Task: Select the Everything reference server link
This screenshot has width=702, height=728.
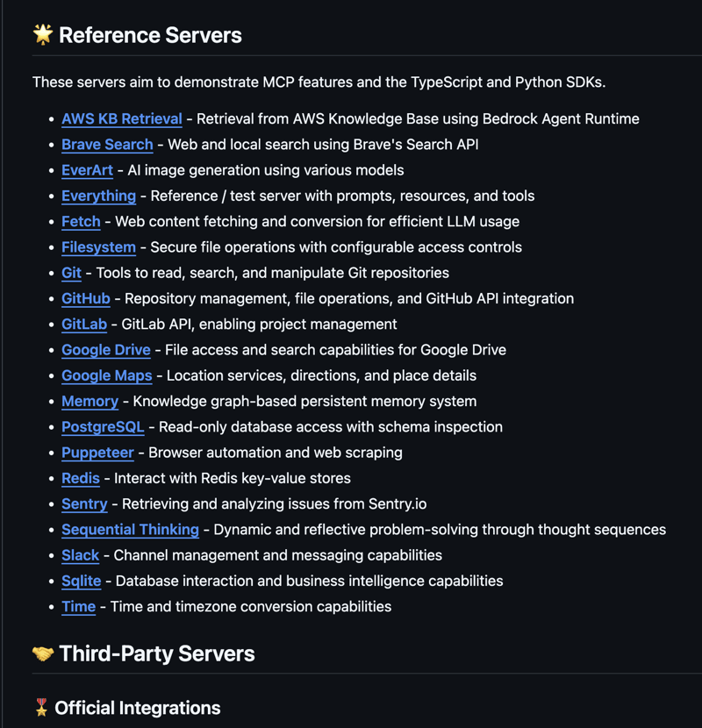Action: [98, 196]
